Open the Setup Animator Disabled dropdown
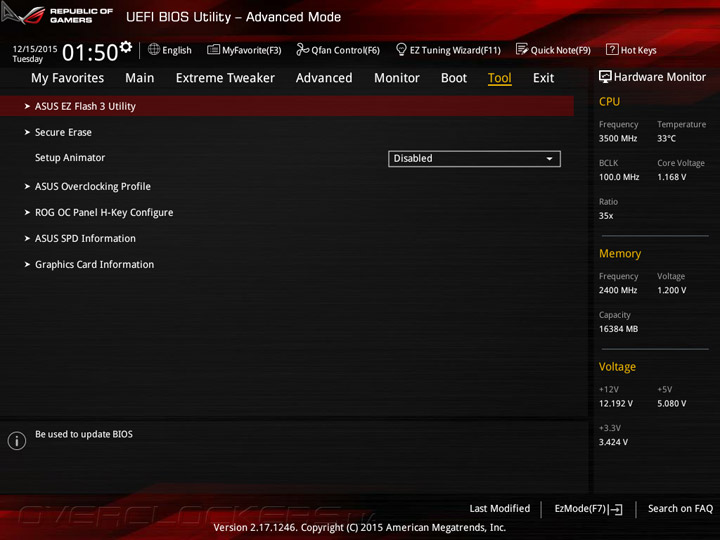The image size is (720, 540). coord(474,159)
